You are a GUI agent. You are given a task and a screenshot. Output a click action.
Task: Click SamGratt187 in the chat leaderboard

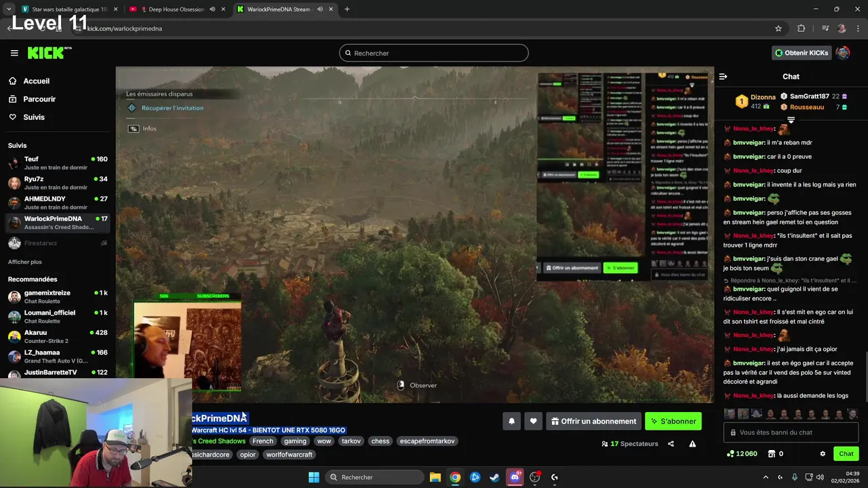pyautogui.click(x=810, y=96)
